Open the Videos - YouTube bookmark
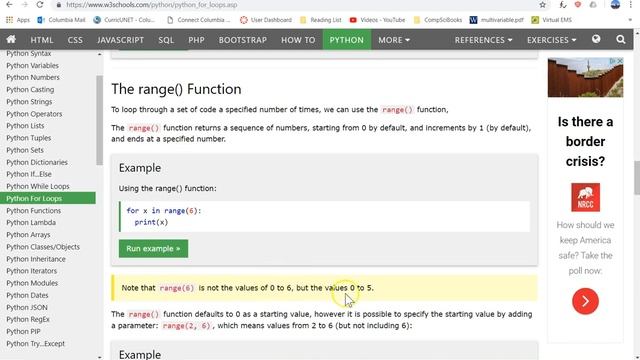The height and width of the screenshot is (360, 640). point(377,20)
